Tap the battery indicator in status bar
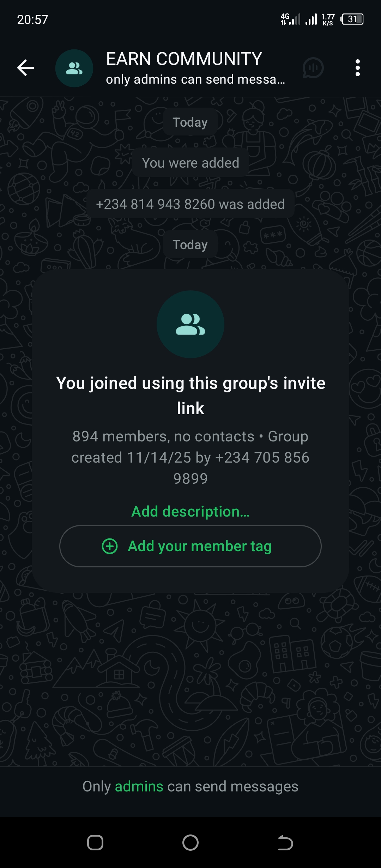This screenshot has height=868, width=381. point(352,19)
